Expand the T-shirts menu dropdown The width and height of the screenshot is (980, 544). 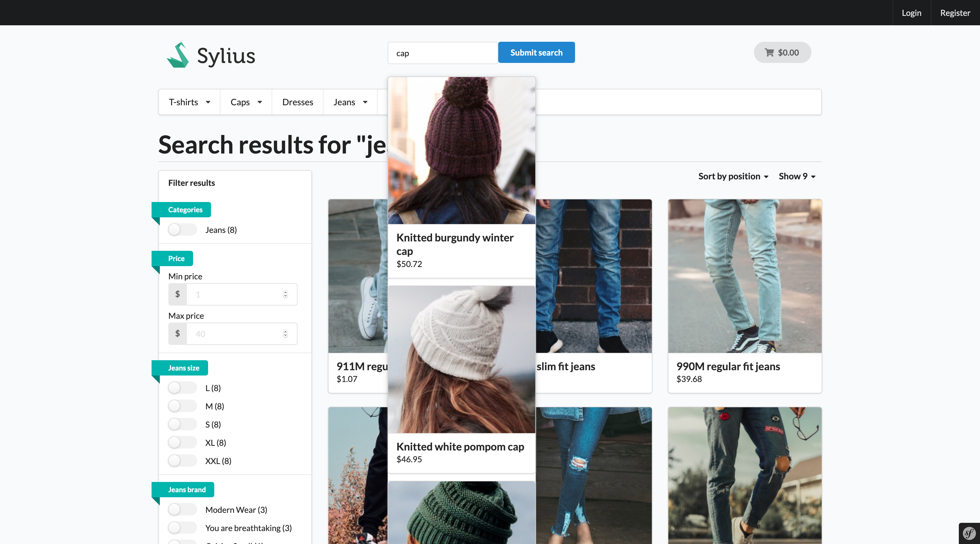click(190, 102)
